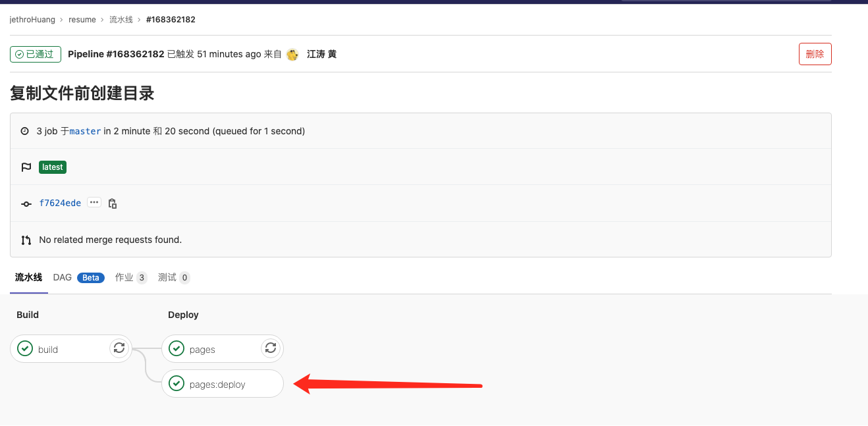Click the pages:deploy success status icon
Image resolution: width=868 pixels, height=426 pixels.
176,383
